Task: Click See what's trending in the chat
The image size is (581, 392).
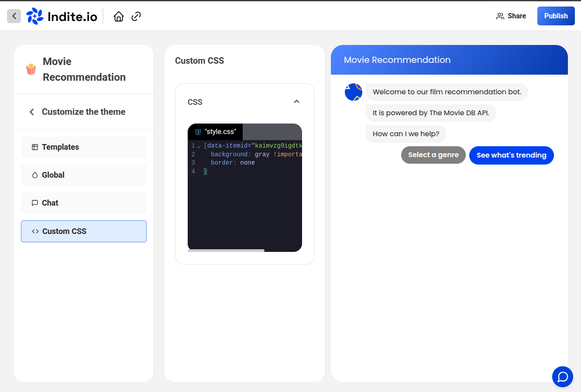Action: [x=511, y=155]
